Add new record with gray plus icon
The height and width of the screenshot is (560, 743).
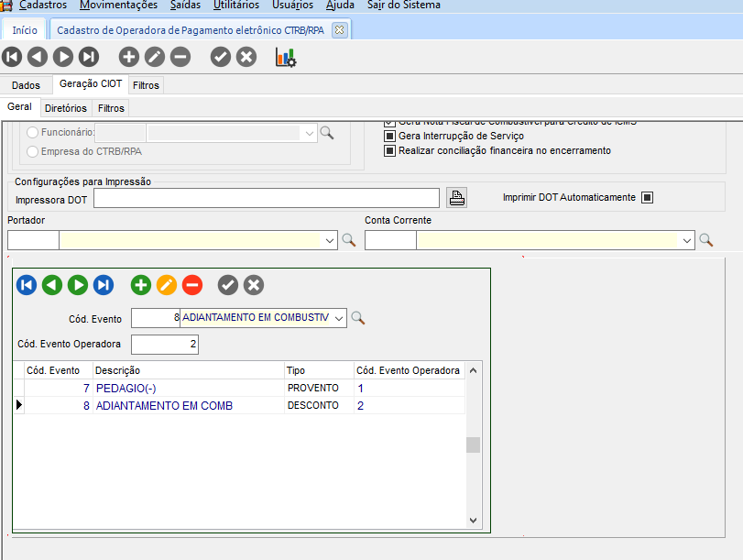(129, 57)
